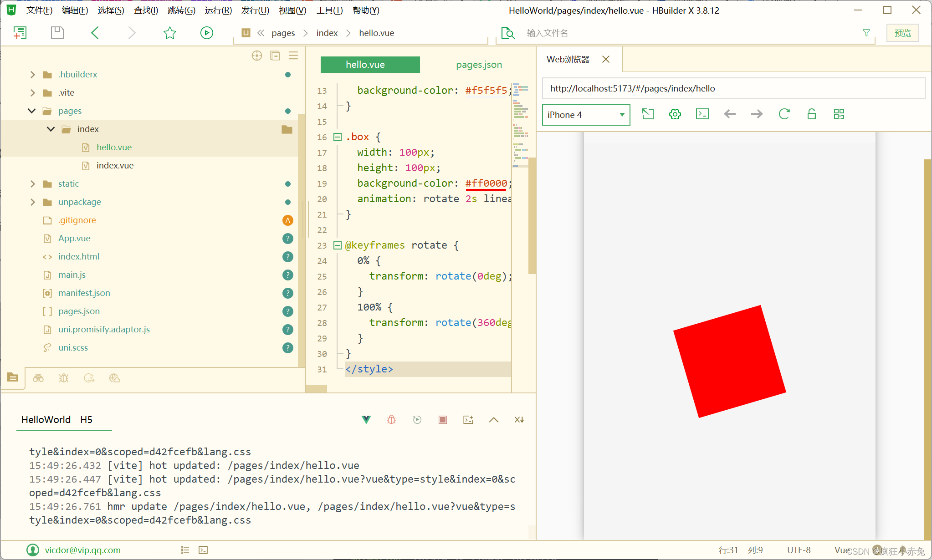Select iPhone 4 device dropdown
The image size is (932, 560).
584,114
